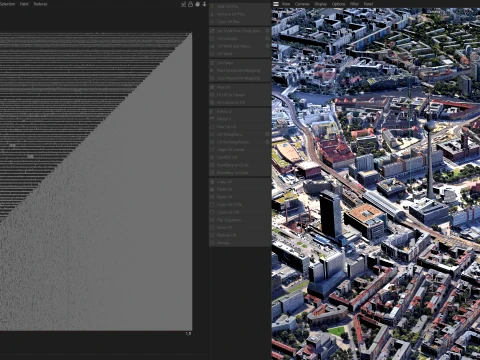Click the Align UV Islands icon
The width and height of the screenshot is (480, 360).
[x=212, y=150]
